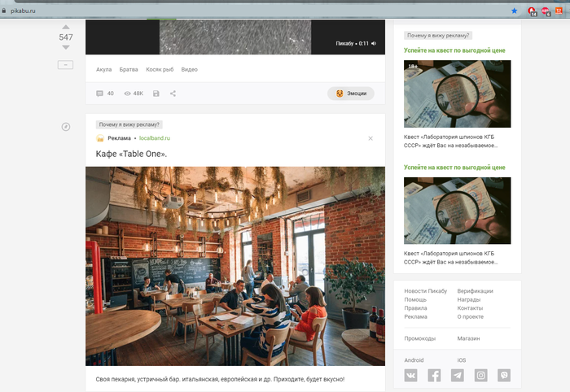Viewport: 570px width, 392px height.
Task: Open the Table One cafe photo
Action: (x=235, y=266)
